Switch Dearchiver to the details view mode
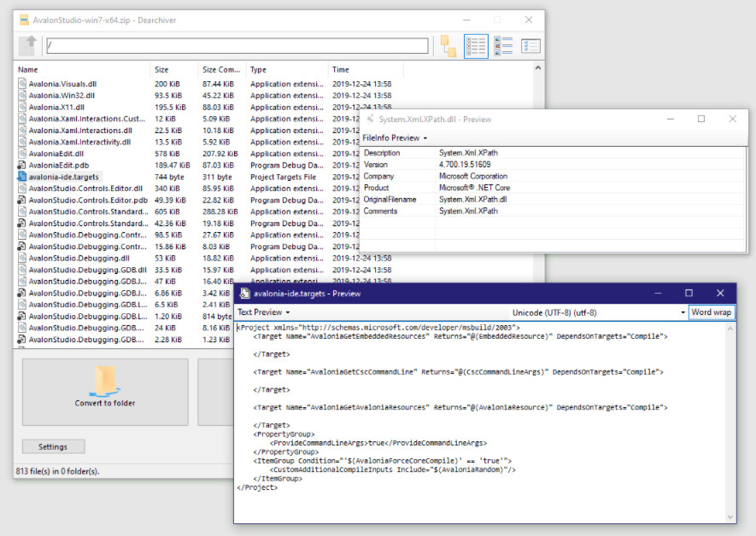 (503, 46)
